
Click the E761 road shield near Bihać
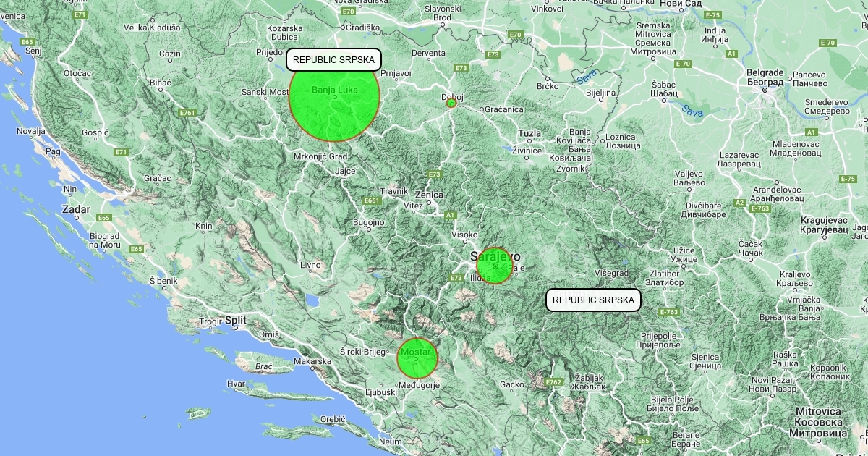tap(187, 113)
